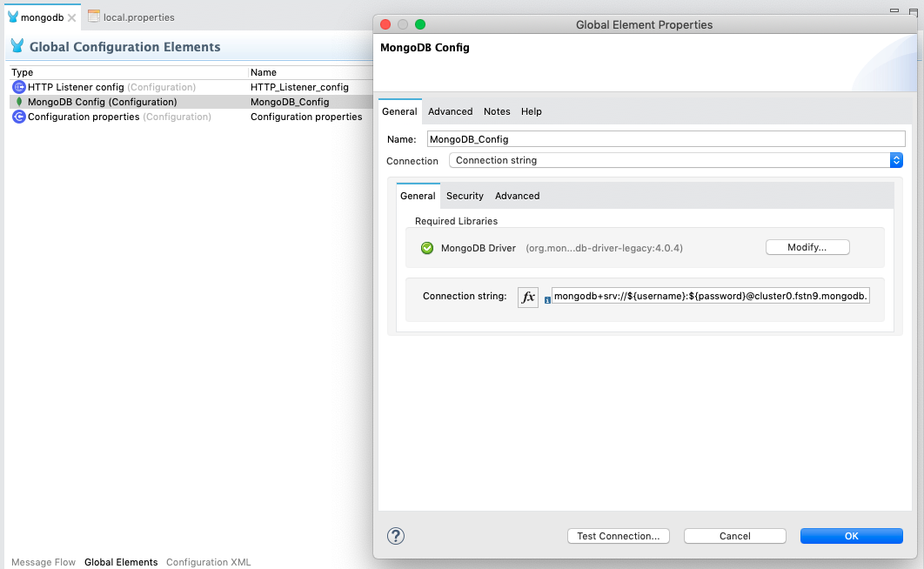Click the small info marker by connection string
Viewport: 924px width, 569px height.
point(547,300)
